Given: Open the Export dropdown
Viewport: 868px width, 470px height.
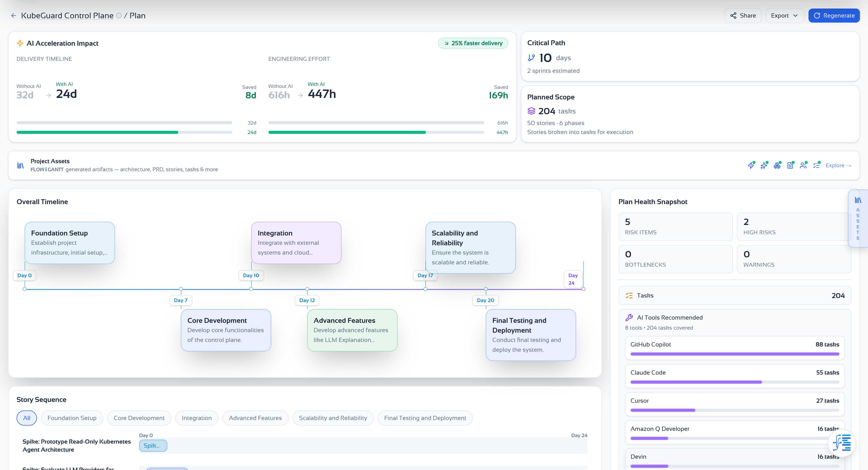Looking at the screenshot, I should 784,16.
